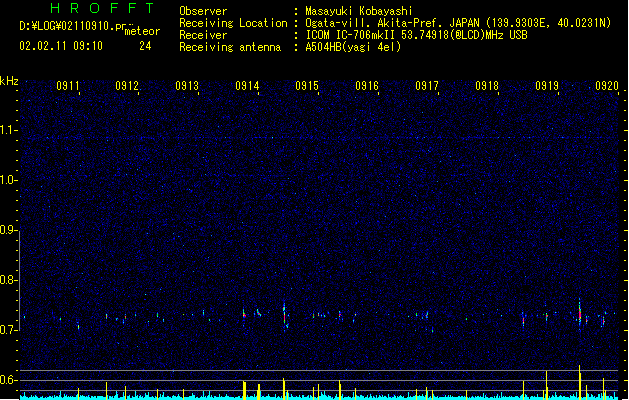Screen dimensions: 629x400
Task: Click the 0913 time marker
Action: coord(187,86)
